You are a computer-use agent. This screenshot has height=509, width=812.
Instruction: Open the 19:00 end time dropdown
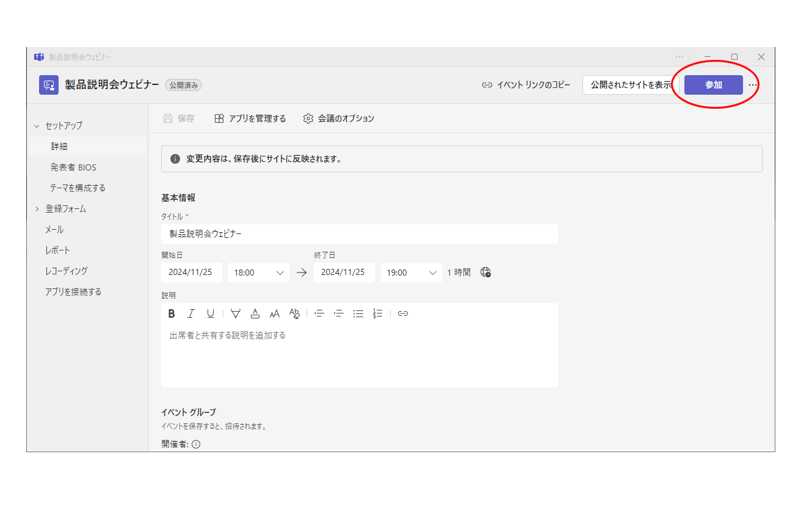411,273
